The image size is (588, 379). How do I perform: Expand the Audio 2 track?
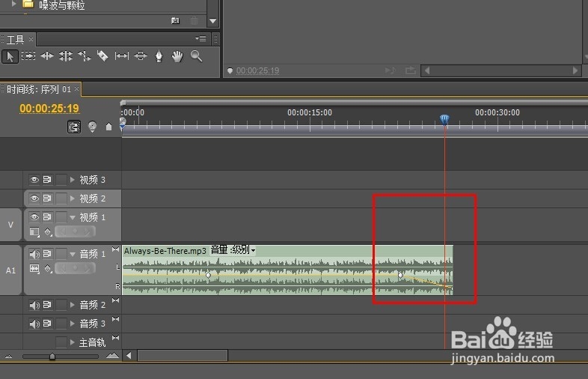pyautogui.click(x=73, y=305)
